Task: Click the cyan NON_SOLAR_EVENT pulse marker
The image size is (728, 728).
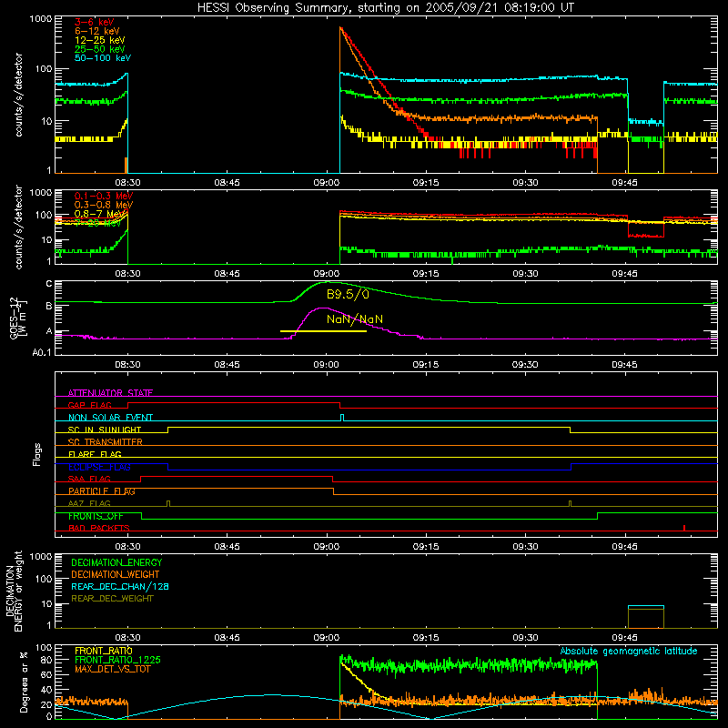Action: pos(342,418)
